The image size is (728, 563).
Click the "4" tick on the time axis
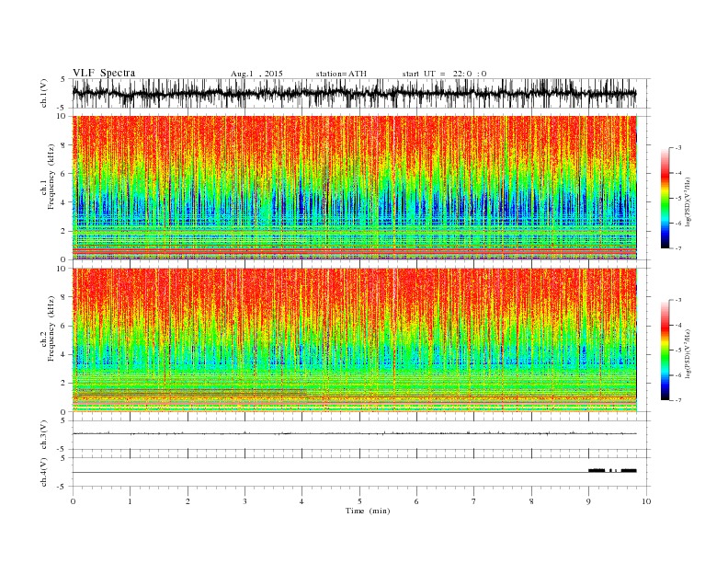coord(302,501)
